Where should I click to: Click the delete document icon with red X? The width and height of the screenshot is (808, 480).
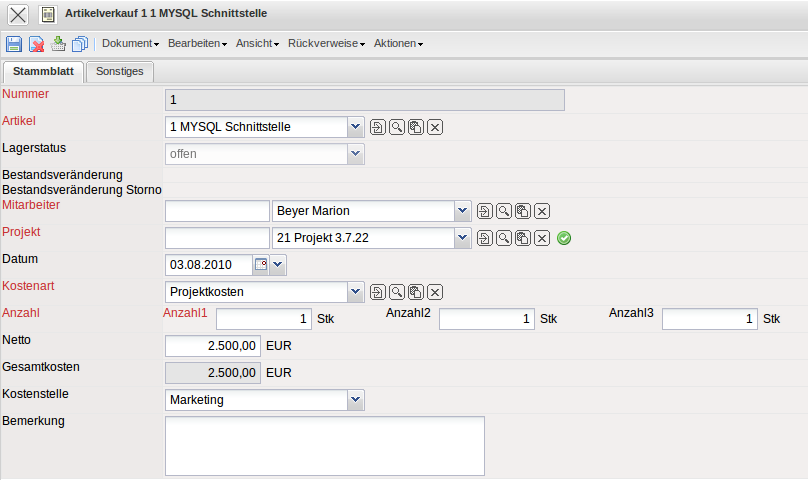click(x=36, y=44)
